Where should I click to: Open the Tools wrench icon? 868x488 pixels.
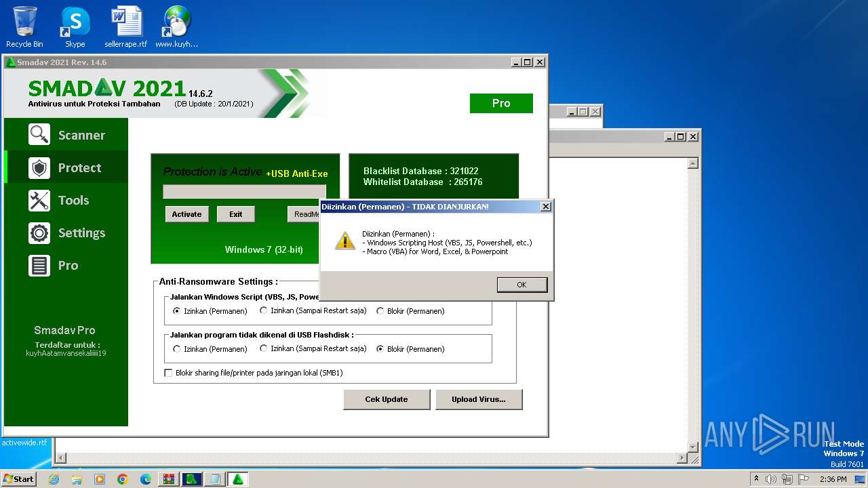[39, 199]
